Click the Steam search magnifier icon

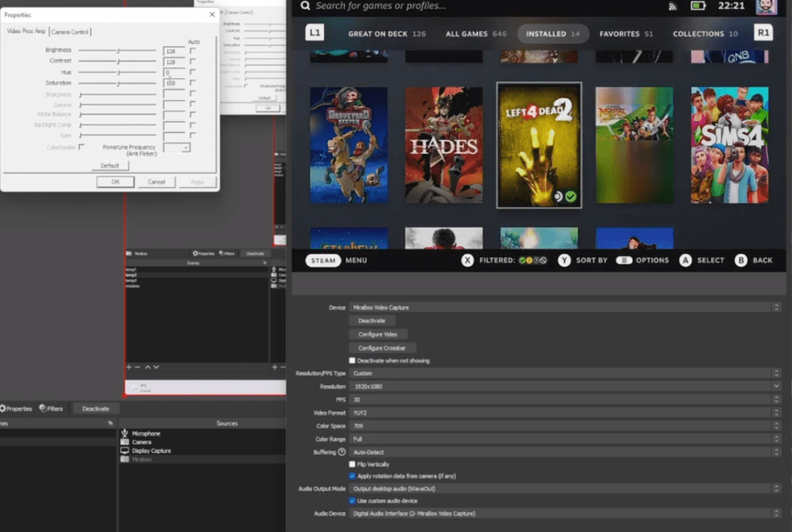pos(305,7)
